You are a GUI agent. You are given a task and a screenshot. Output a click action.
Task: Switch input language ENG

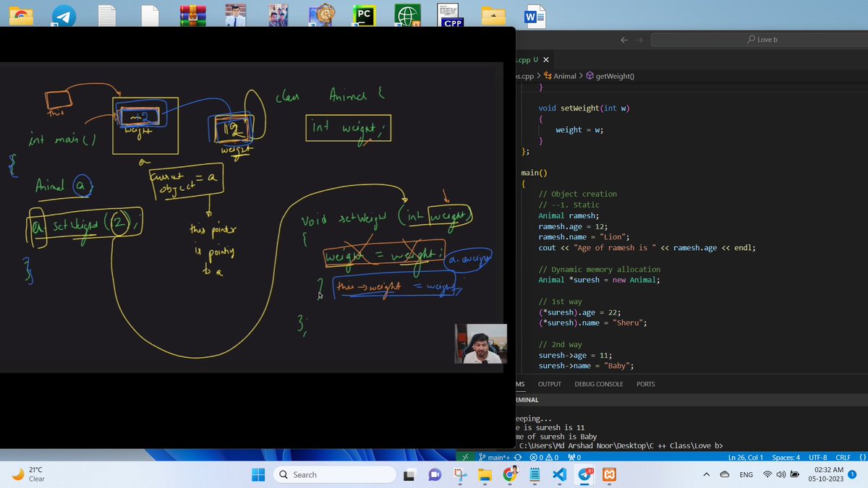tap(746, 475)
